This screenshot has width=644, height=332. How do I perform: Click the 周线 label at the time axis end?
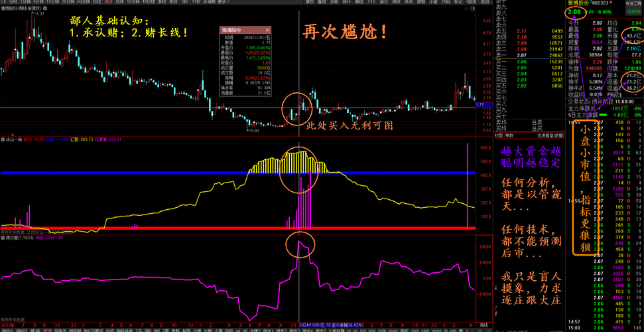click(x=483, y=325)
